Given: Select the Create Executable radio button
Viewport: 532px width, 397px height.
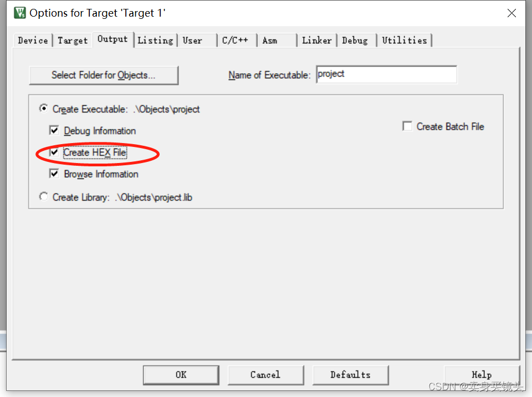Looking at the screenshot, I should click(43, 109).
